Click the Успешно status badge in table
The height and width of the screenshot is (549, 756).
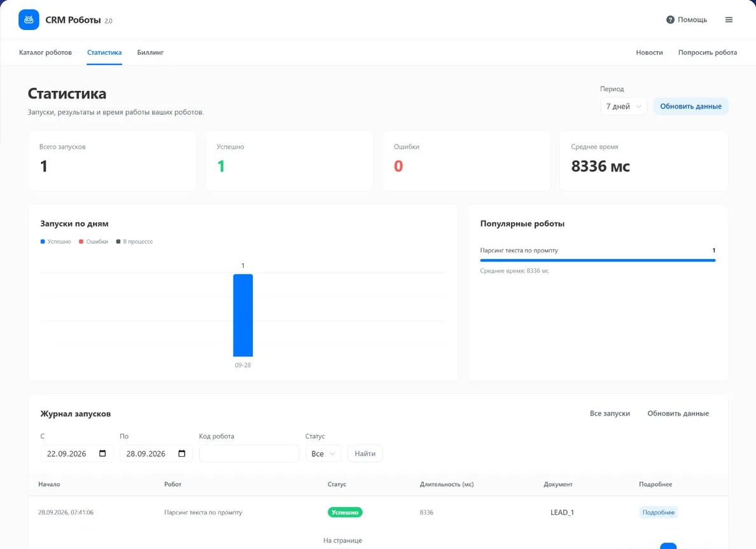click(x=345, y=512)
